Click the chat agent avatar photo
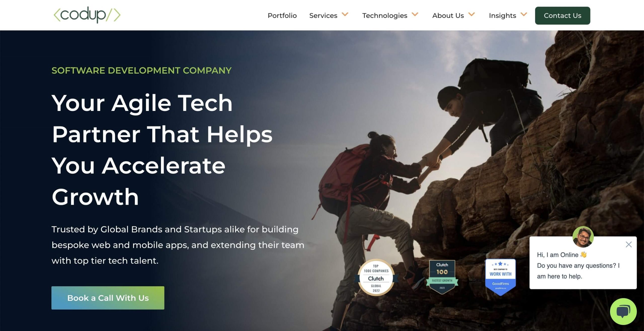Viewport: 644px width, 331px height. (x=583, y=237)
